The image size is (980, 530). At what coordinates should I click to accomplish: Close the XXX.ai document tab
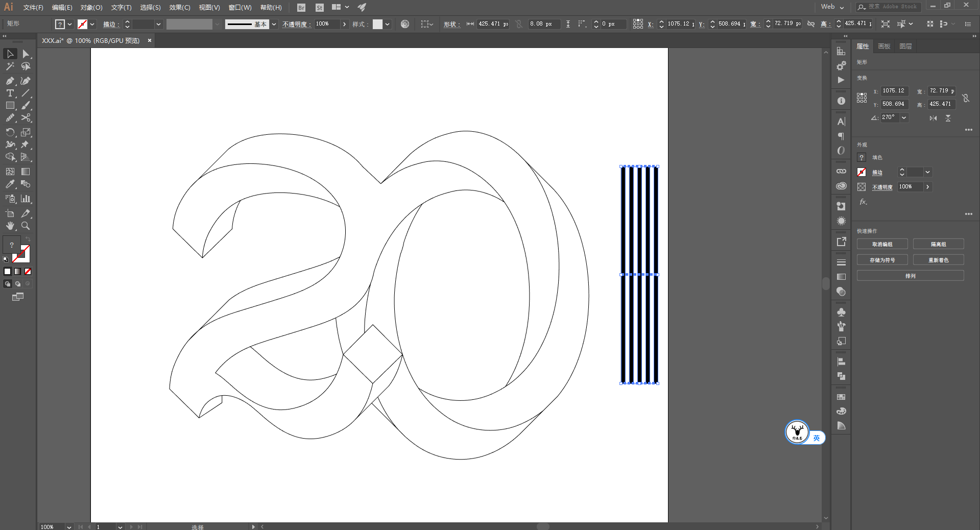click(150, 40)
